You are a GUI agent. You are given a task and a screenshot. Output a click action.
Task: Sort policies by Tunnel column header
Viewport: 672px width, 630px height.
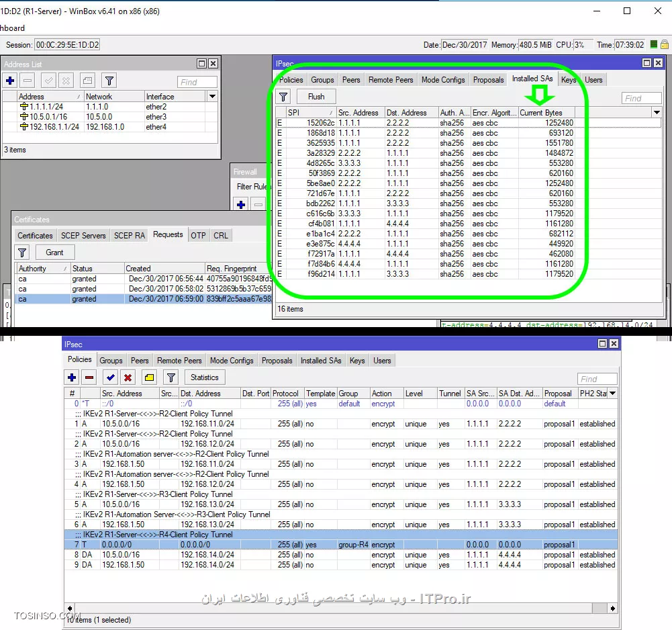pyautogui.click(x=450, y=394)
